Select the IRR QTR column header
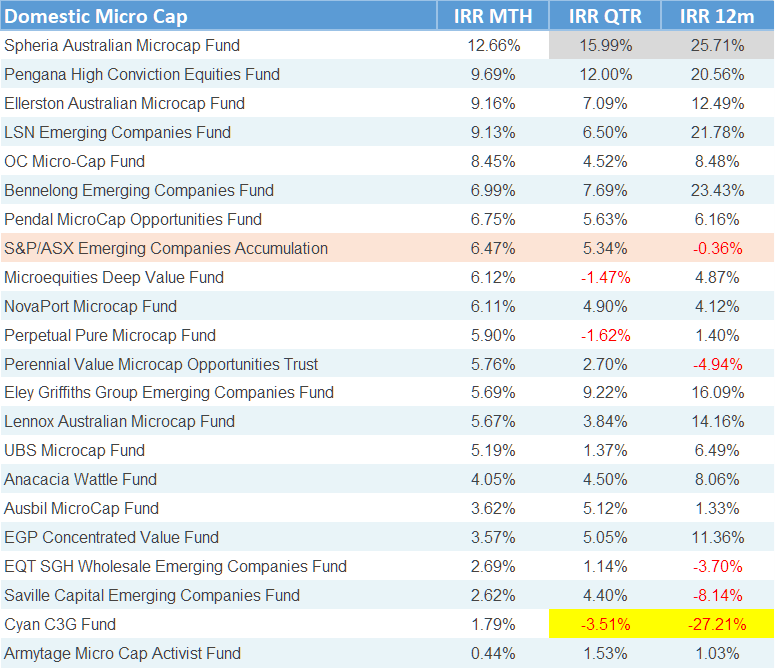Viewport: 775px width, 669px height. [605, 16]
